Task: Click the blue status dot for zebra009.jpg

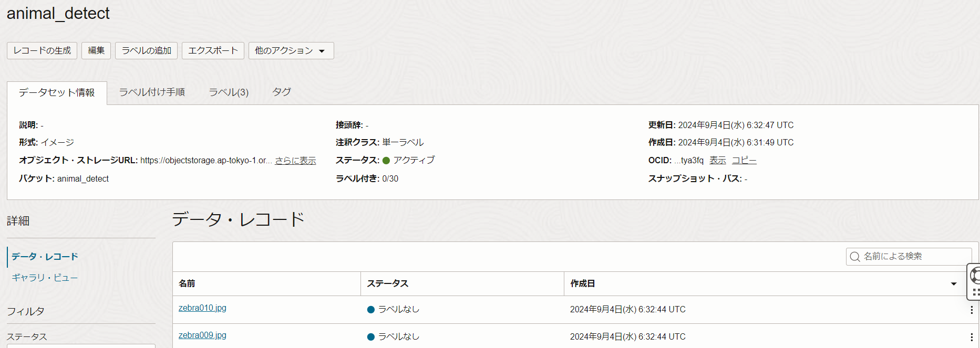Action: click(371, 337)
